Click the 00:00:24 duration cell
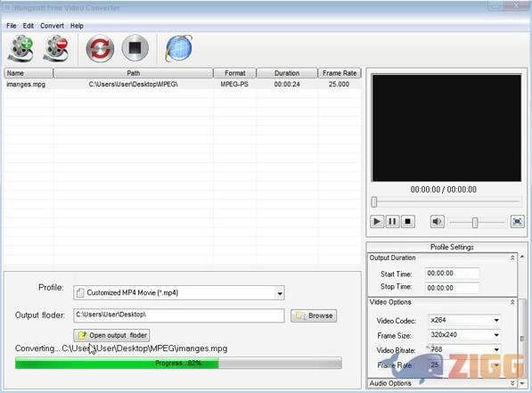 pyautogui.click(x=287, y=84)
